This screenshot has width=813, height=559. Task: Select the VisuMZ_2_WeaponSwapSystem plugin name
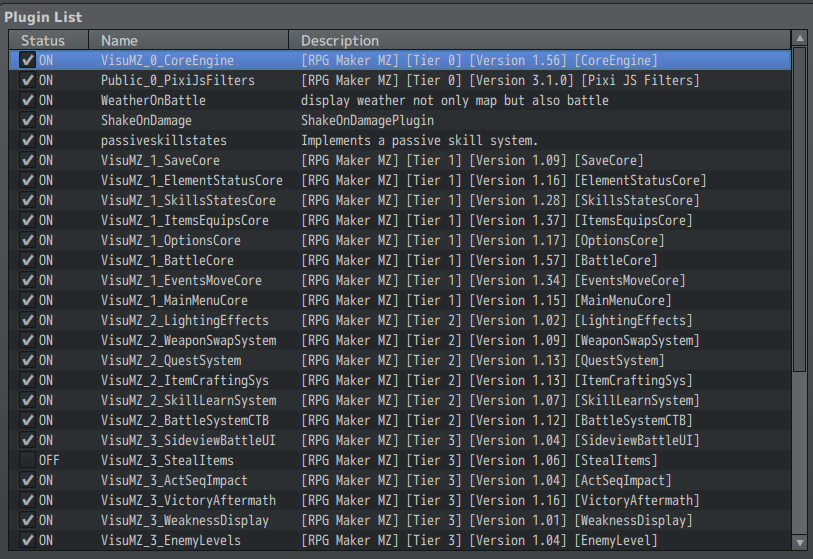188,341
